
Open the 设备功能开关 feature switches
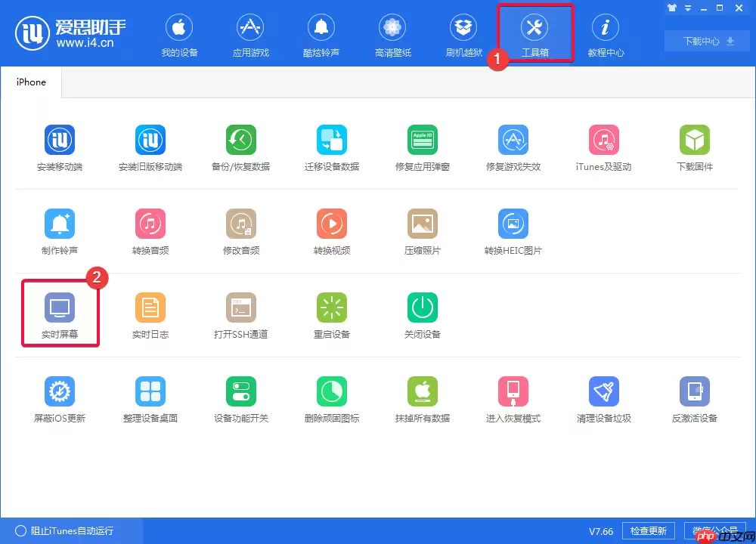coord(241,392)
